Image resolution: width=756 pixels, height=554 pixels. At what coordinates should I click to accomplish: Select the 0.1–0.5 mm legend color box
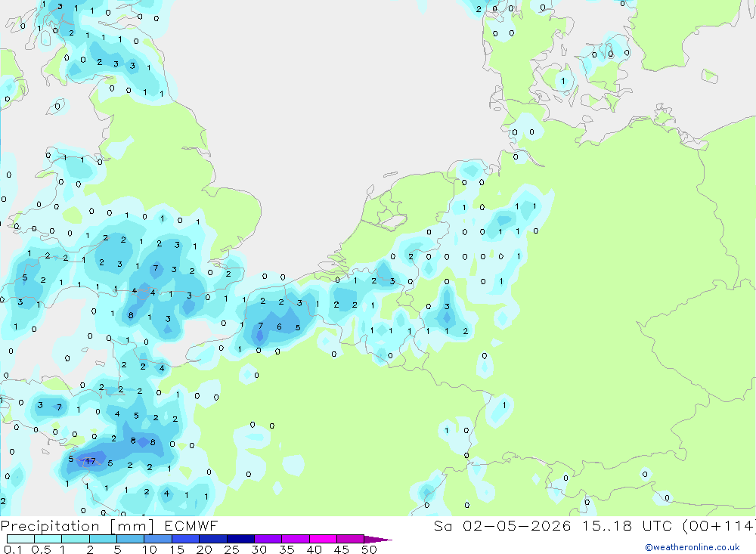point(20,539)
